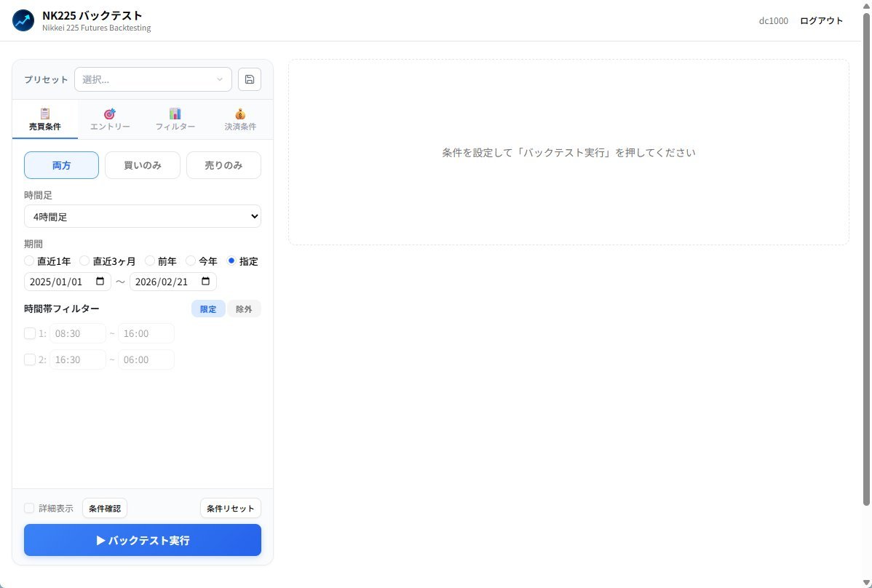Switch time filter mode to 除外
872x588 pixels.
(x=244, y=308)
